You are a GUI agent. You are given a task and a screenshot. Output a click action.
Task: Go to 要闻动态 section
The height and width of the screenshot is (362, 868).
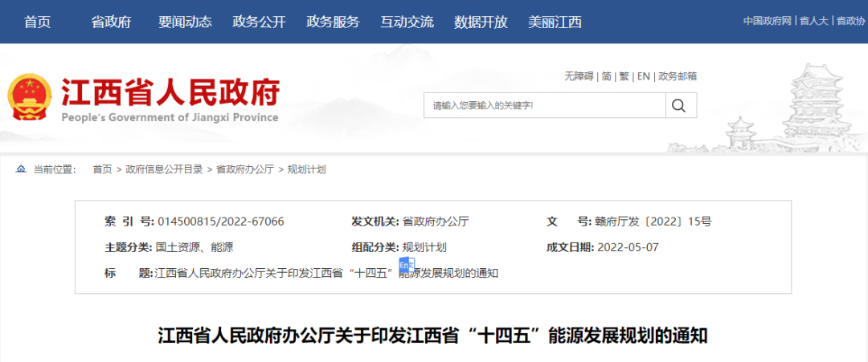click(x=185, y=22)
